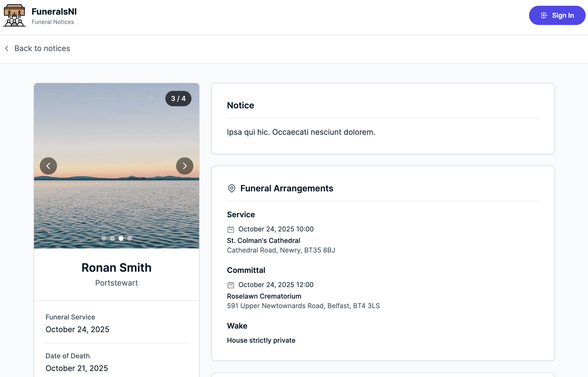Go back to notices link
Image resolution: width=588 pixels, height=377 pixels.
click(x=42, y=48)
